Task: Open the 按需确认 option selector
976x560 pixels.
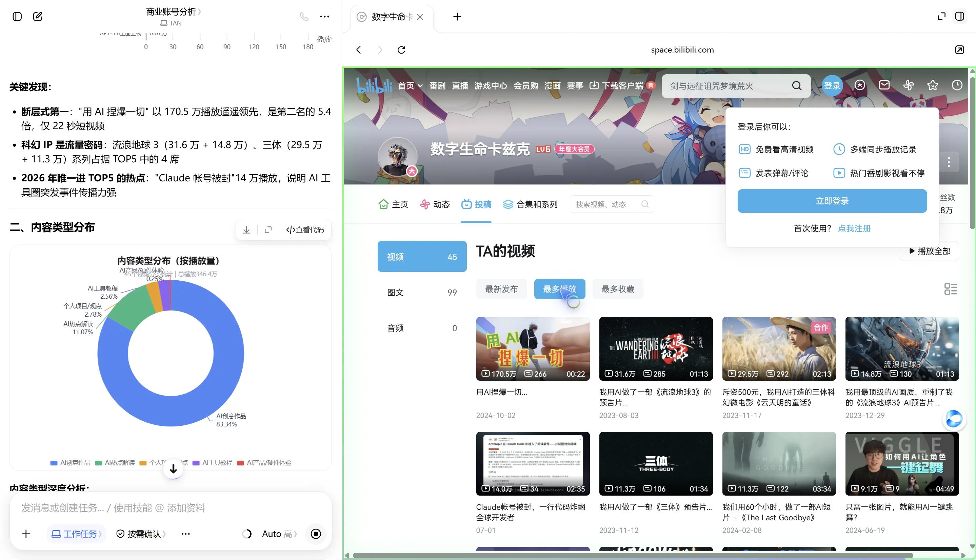Action: click(141, 534)
